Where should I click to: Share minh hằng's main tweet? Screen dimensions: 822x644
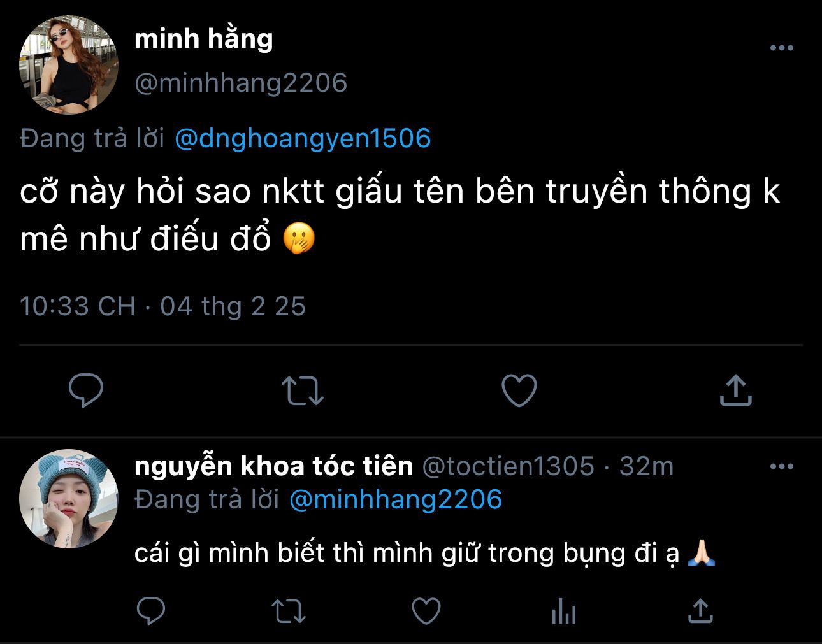pos(736,390)
